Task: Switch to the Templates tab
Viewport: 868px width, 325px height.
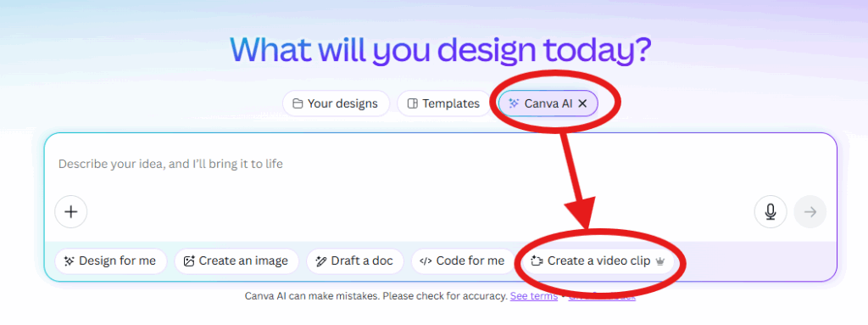Action: [x=444, y=104]
